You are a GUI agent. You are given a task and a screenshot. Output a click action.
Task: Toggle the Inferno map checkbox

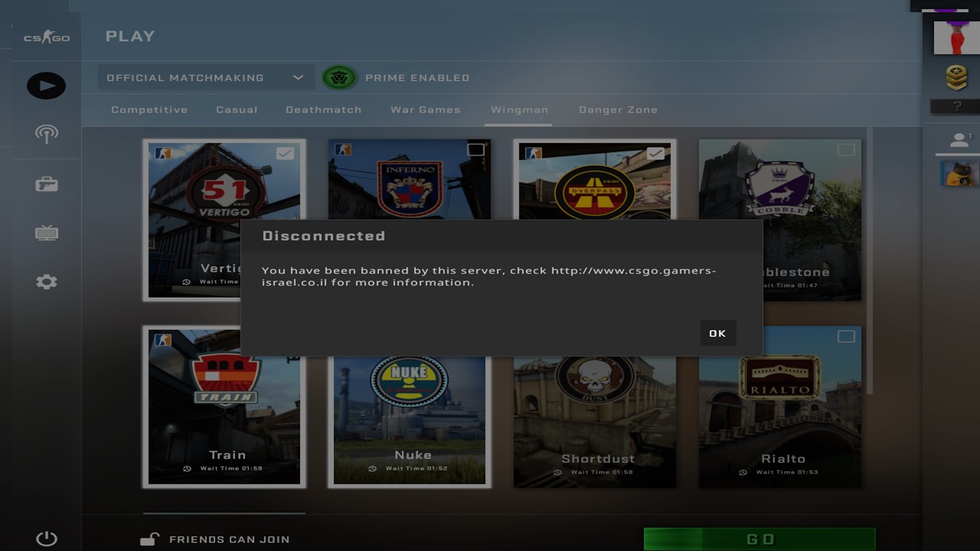[x=475, y=150]
